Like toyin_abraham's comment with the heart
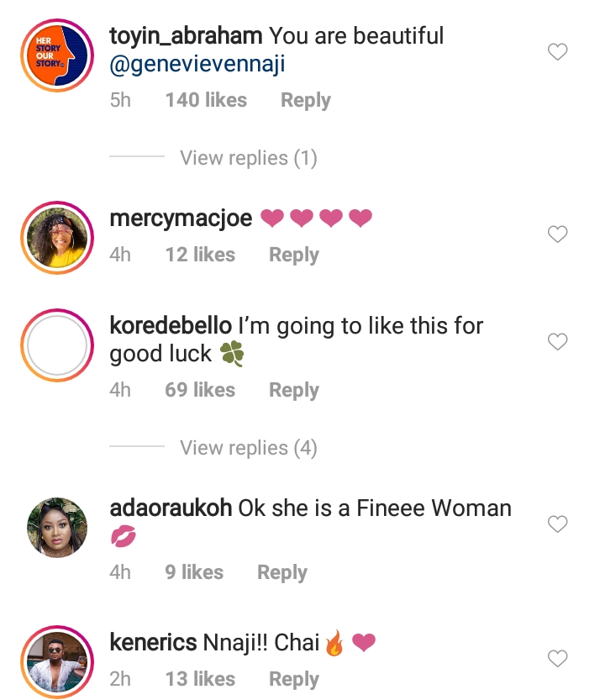605x700 pixels. tap(558, 53)
